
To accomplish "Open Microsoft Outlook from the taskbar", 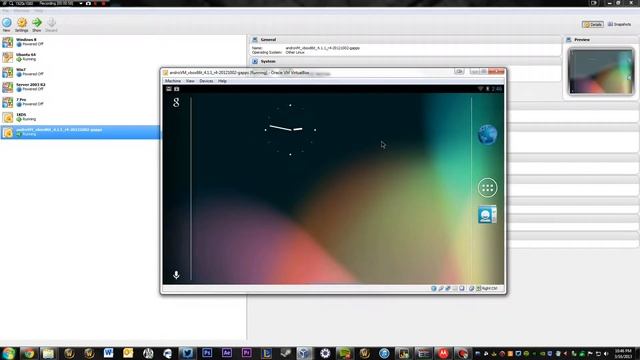I will [x=128, y=353].
